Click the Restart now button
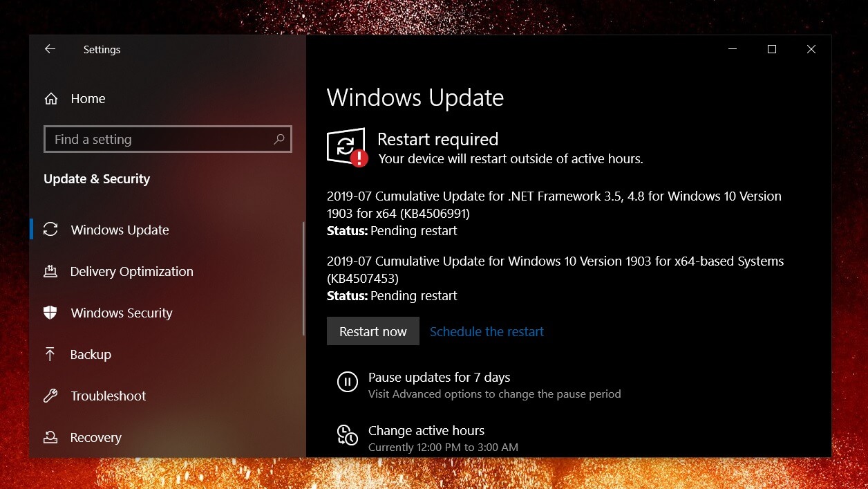The width and height of the screenshot is (868, 489). pyautogui.click(x=373, y=331)
